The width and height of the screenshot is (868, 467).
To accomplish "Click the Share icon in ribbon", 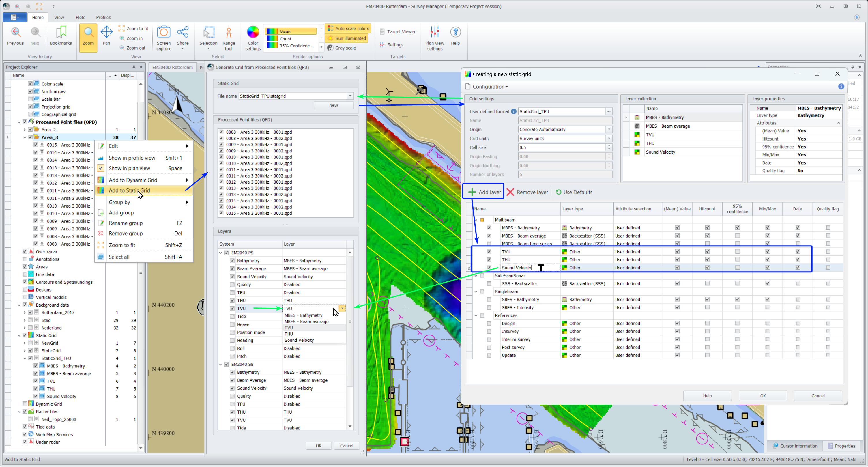I will coord(183,32).
